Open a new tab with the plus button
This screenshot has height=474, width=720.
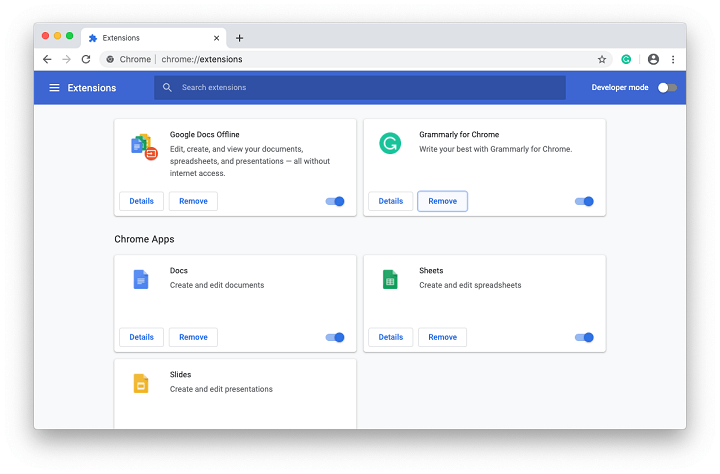(x=239, y=38)
